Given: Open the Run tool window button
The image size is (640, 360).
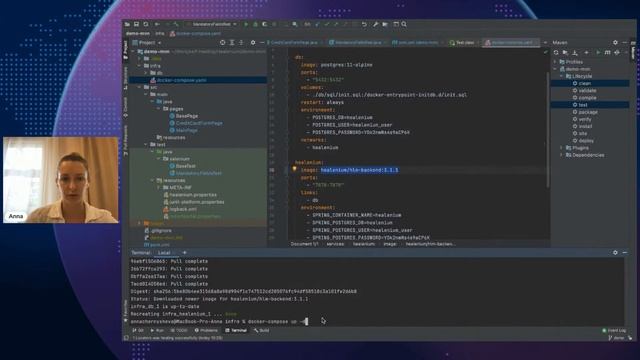Looking at the screenshot, I should pos(157,331).
